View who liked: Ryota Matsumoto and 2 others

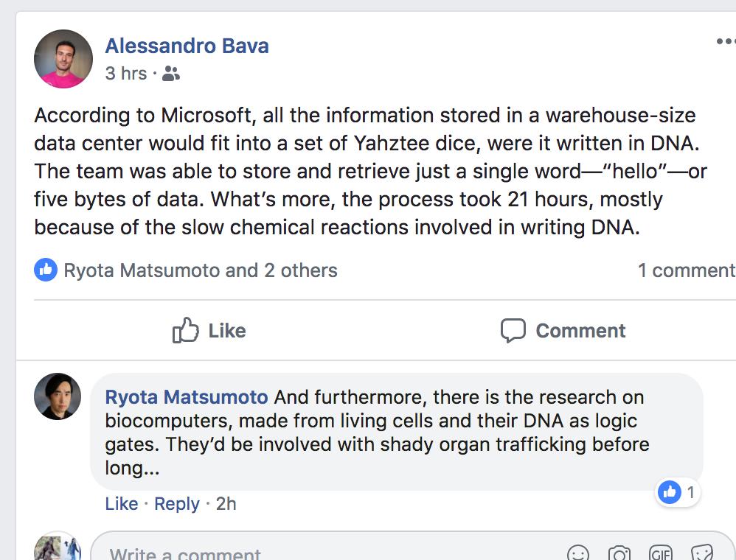tap(201, 270)
